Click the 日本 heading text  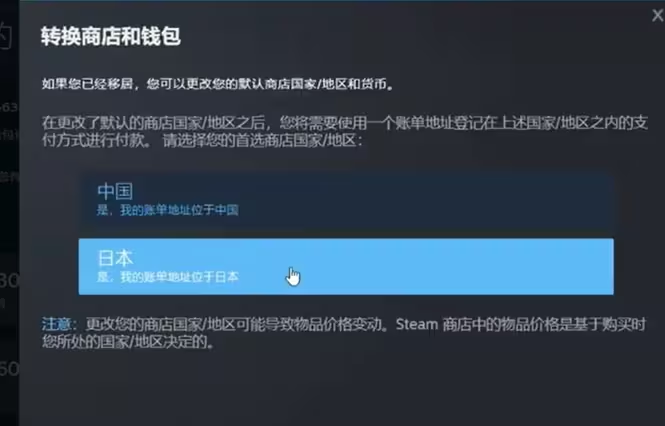click(115, 258)
